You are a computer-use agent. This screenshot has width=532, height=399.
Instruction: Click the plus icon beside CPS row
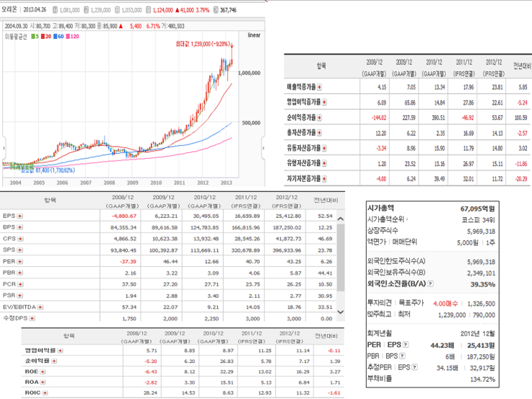tap(20, 239)
